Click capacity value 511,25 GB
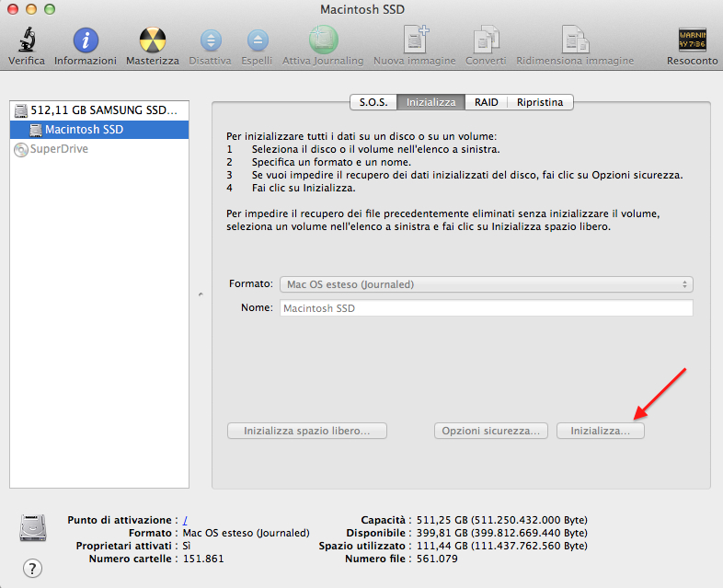 [x=501, y=520]
